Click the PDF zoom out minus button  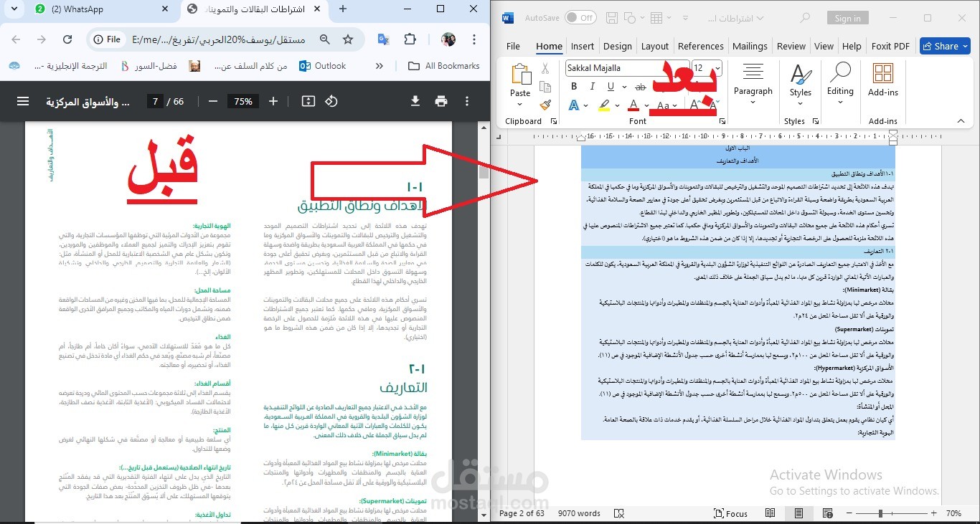(x=212, y=101)
